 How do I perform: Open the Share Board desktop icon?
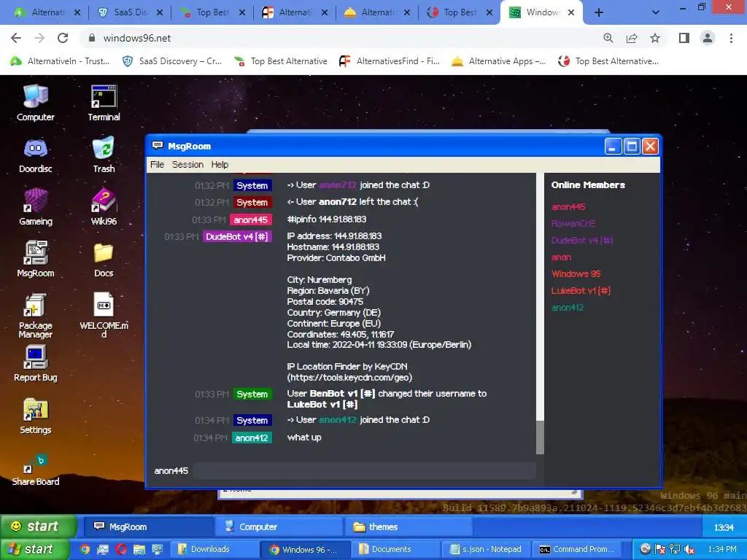pyautogui.click(x=35, y=470)
